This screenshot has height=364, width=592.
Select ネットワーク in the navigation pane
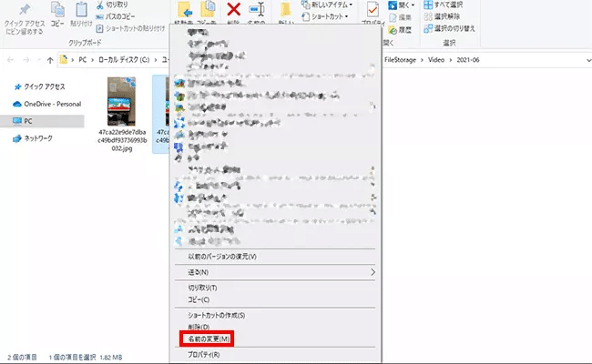click(33, 138)
